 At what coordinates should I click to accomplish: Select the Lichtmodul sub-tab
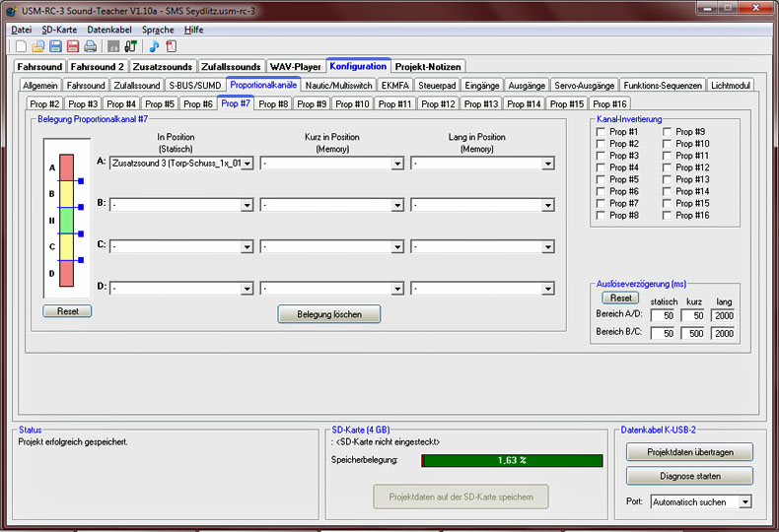tap(731, 86)
